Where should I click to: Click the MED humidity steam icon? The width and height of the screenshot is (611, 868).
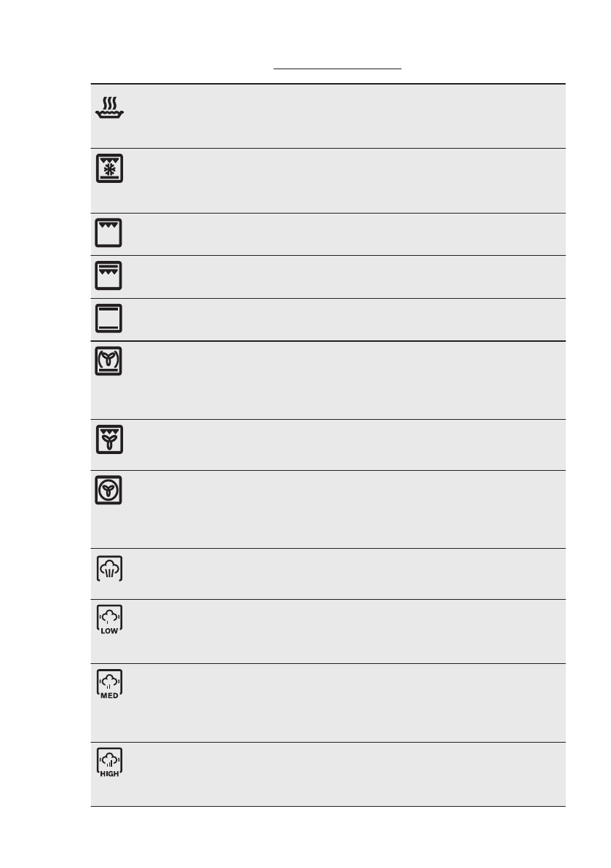109,684
